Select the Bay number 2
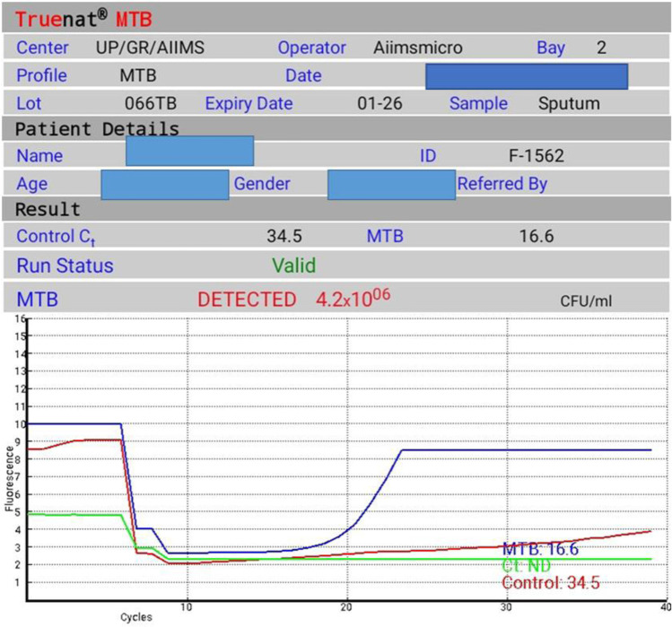Image resolution: width=672 pixels, height=627 pixels. tap(601, 48)
